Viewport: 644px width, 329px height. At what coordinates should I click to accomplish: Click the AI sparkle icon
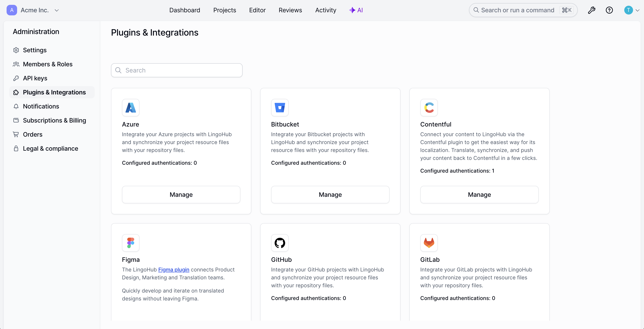pyautogui.click(x=352, y=10)
